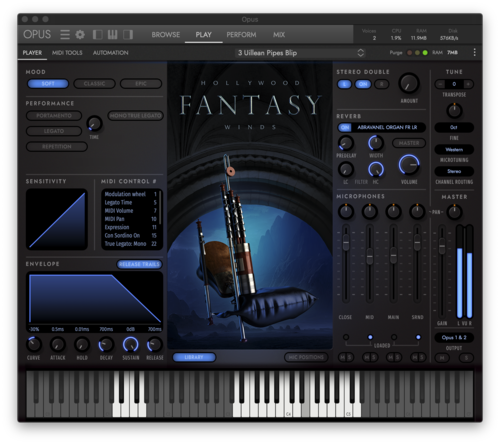Viewport: 500px width, 444px height.
Task: Click the envelope Hold knob
Action: point(82,345)
